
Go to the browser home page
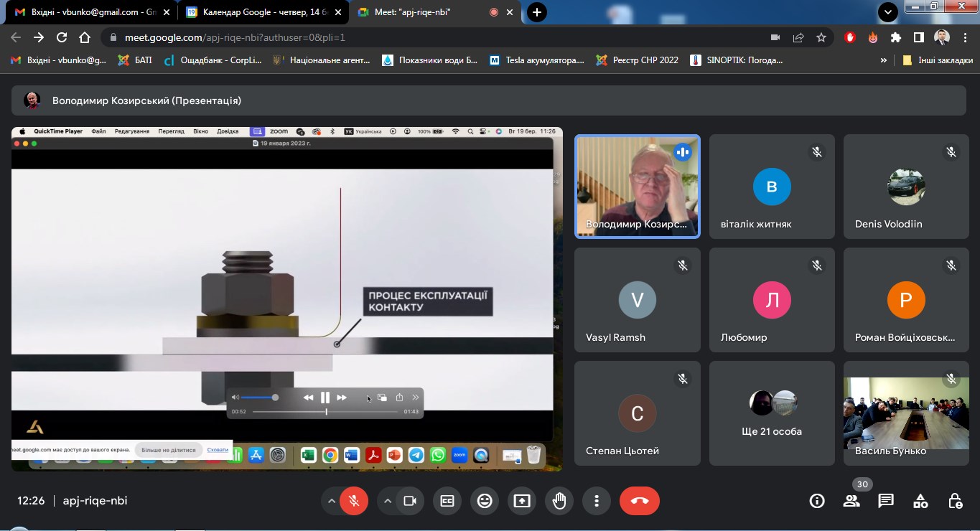point(85,37)
